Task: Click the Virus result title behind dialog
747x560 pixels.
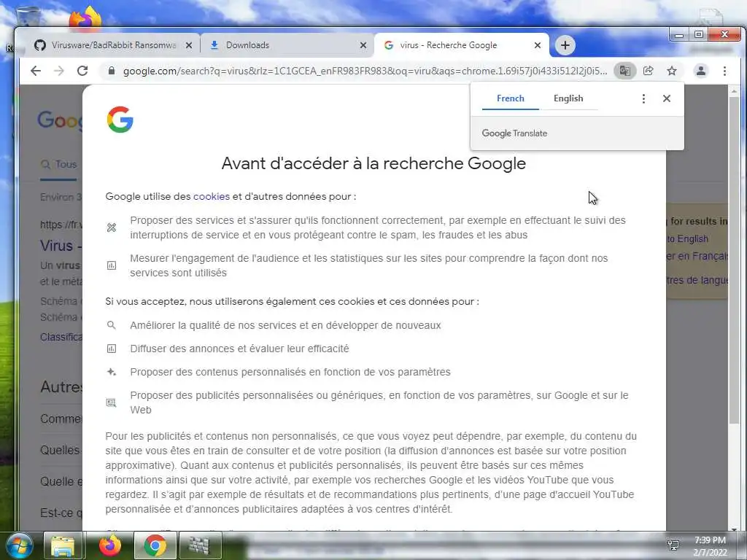Action: coord(61,246)
